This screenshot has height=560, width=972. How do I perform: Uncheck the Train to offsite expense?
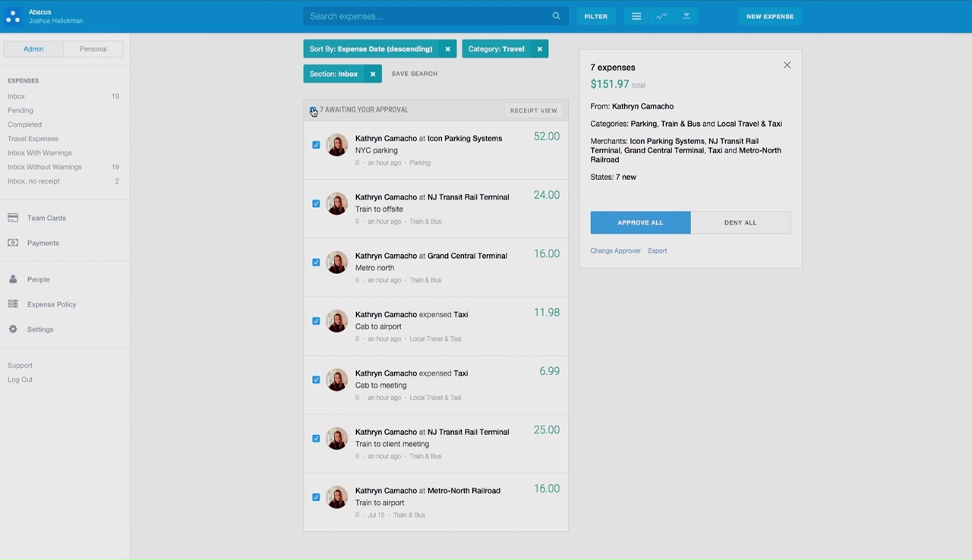tap(316, 203)
